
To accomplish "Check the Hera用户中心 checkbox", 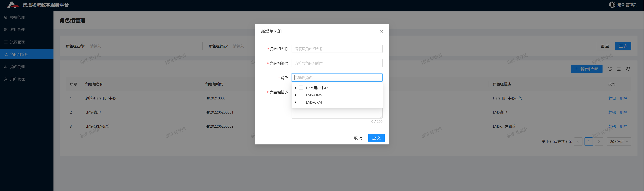I will (301, 88).
